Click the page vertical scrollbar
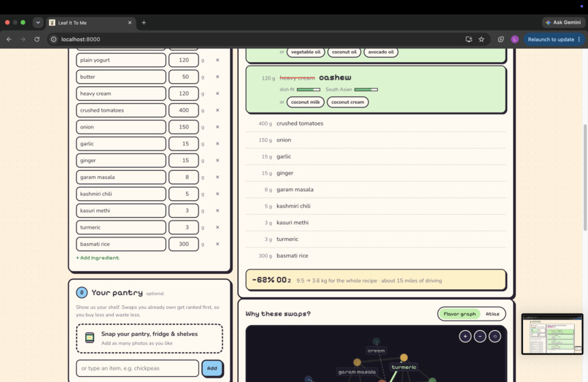The height and width of the screenshot is (382, 588). [585, 177]
